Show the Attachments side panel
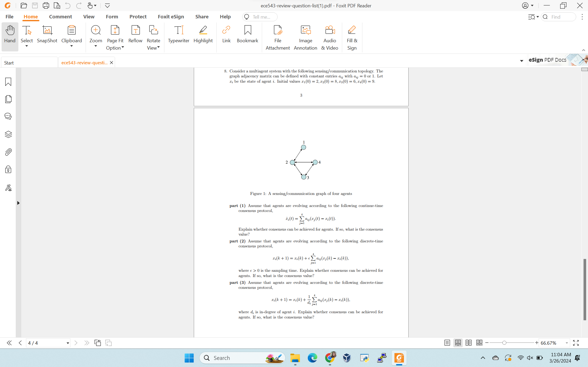This screenshot has height=367, width=588. [8, 152]
